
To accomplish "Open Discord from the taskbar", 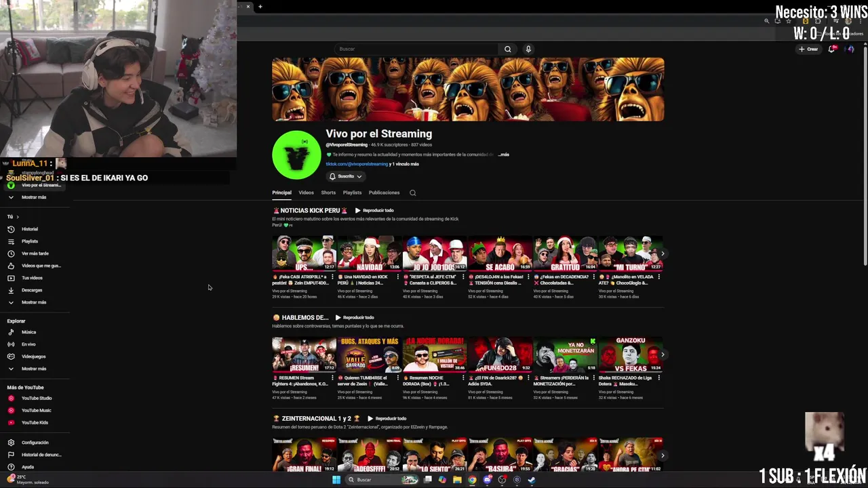I will coord(487,480).
